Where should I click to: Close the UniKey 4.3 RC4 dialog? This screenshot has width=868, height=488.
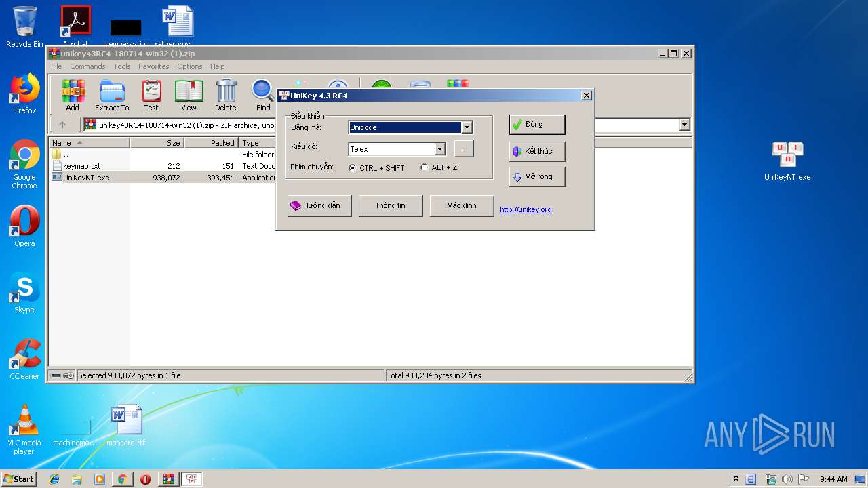pyautogui.click(x=587, y=96)
